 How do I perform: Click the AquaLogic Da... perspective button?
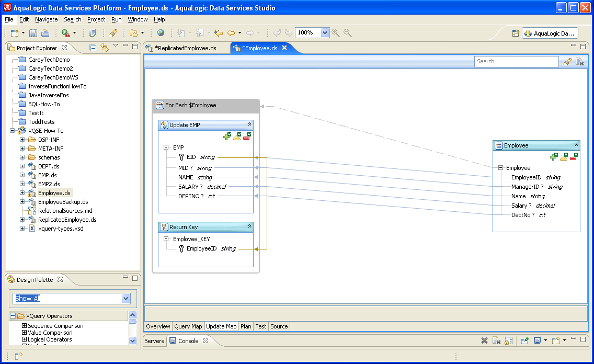point(550,33)
